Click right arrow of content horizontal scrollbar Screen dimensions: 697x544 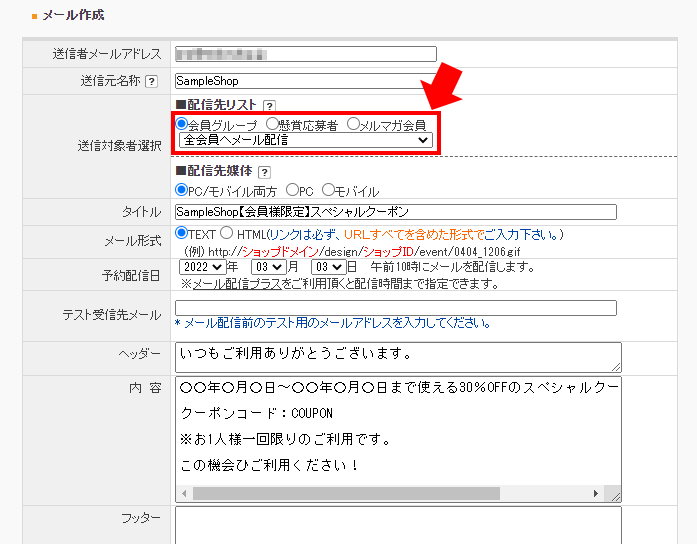coord(596,493)
